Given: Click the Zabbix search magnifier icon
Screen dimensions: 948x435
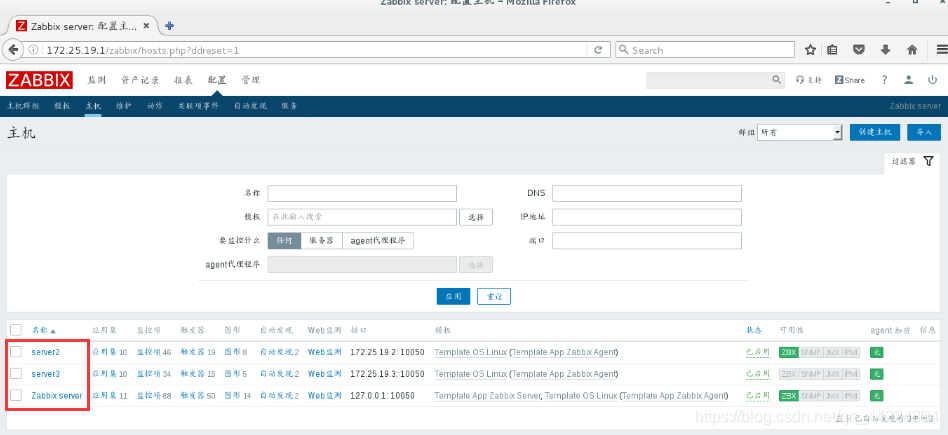Looking at the screenshot, I should [x=776, y=80].
